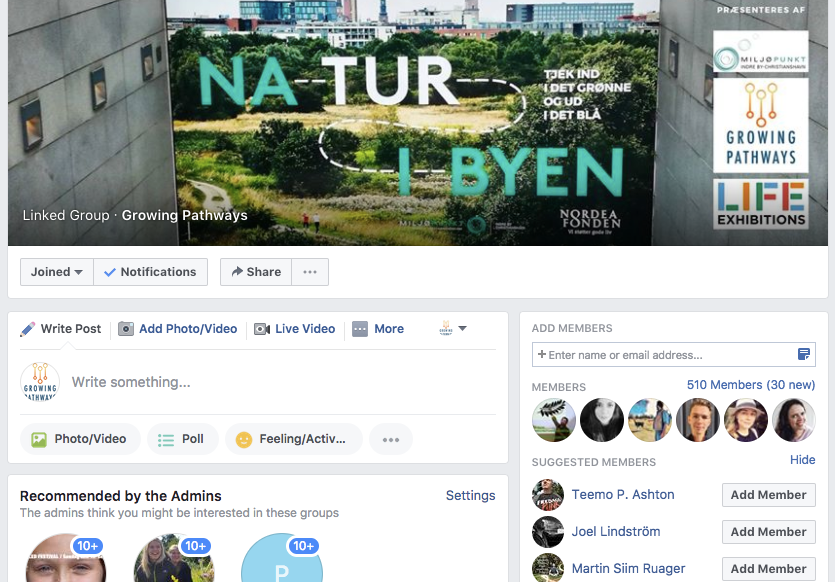Click Teemo P. Ashton's profile picture
Viewport: 835px width, 582px height.
(548, 495)
